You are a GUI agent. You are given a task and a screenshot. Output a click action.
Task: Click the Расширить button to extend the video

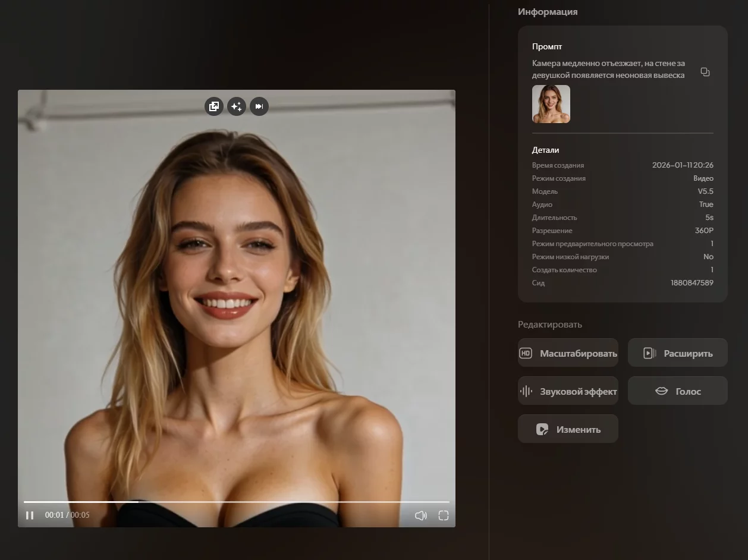(x=677, y=353)
